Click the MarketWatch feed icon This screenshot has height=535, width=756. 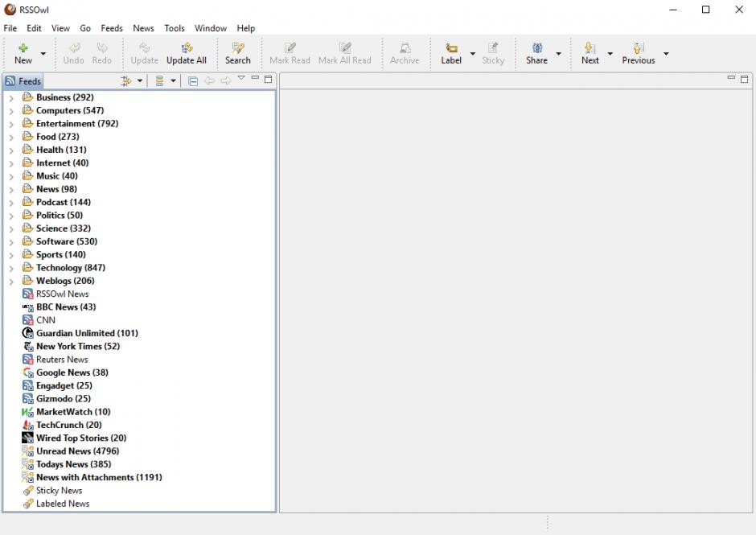(27, 412)
